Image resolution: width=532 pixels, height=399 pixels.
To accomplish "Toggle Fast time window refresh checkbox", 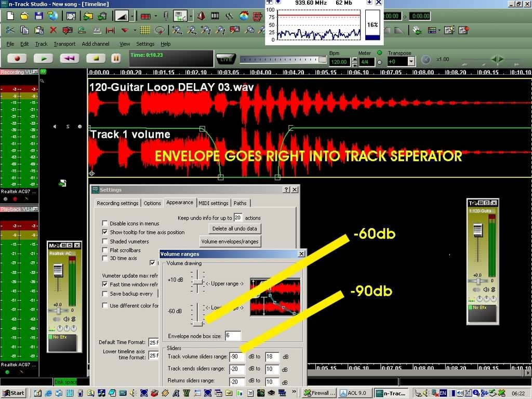I will 105,284.
